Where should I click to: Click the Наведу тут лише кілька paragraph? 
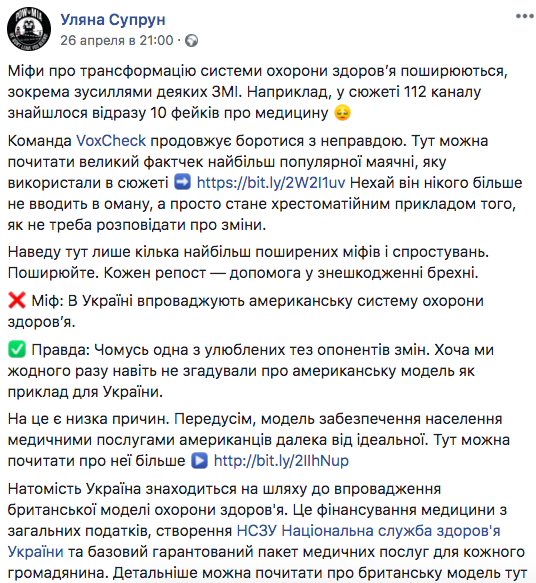[248, 262]
